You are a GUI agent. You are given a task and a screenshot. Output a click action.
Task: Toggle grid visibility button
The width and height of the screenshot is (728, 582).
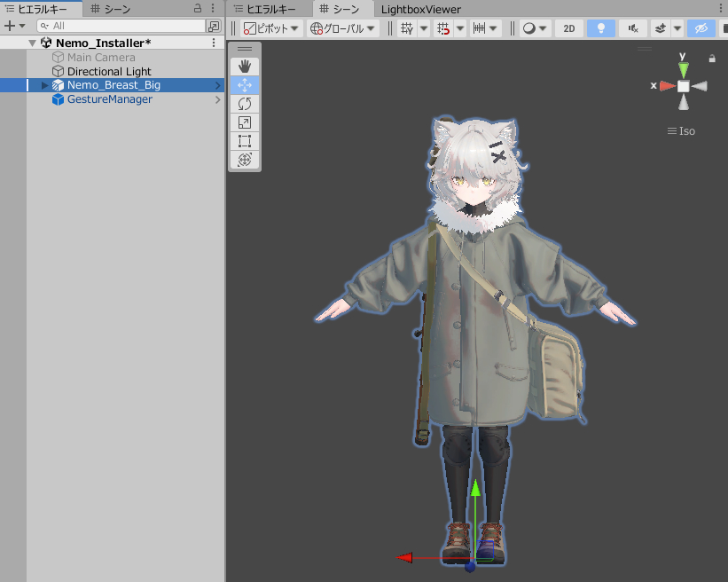click(x=407, y=28)
